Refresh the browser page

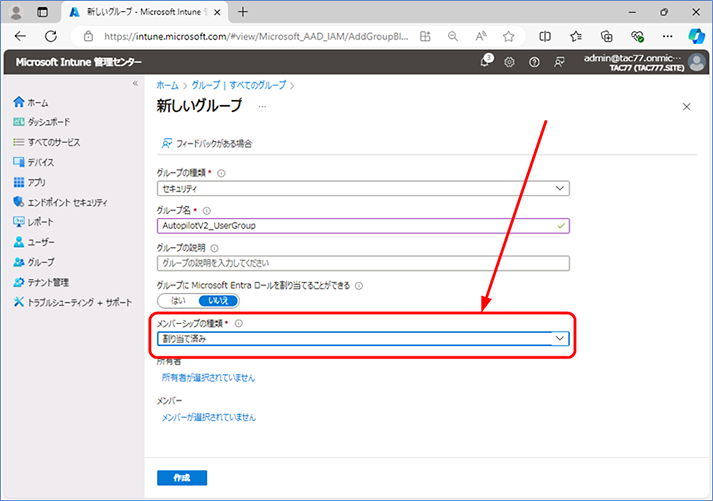click(x=51, y=36)
